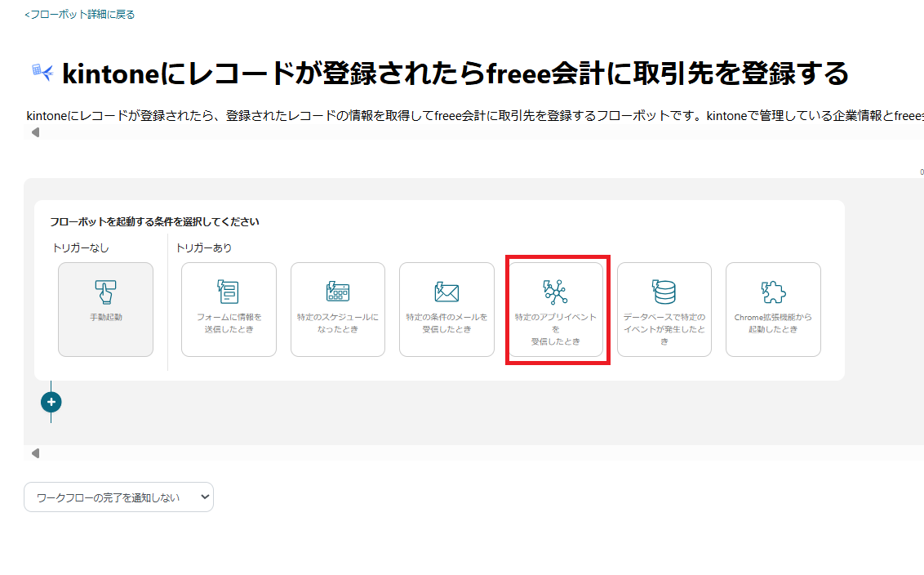The image size is (924, 575).
Task: Click the red-framed app event trigger card
Action: pyautogui.click(x=556, y=309)
